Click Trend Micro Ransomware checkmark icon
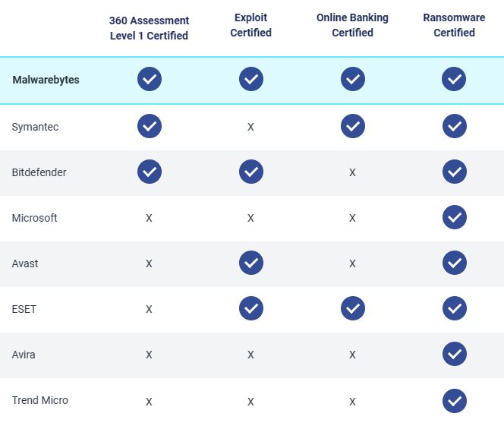This screenshot has width=504, height=429. (454, 400)
